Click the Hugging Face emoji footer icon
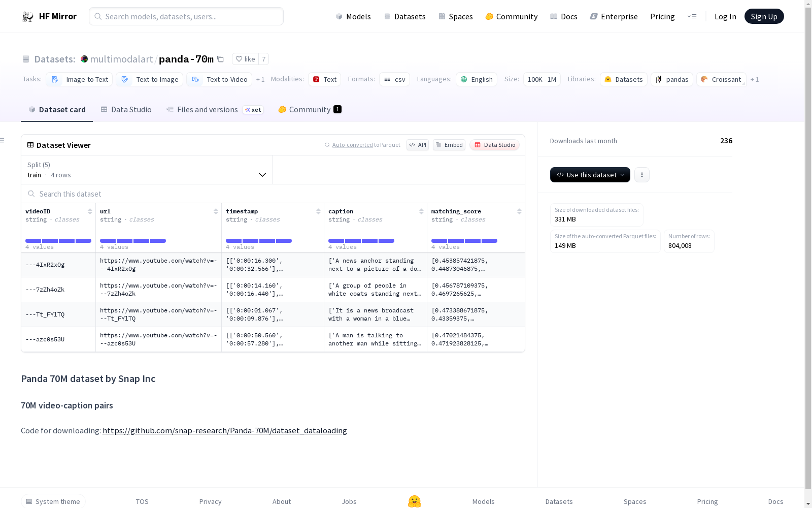 coord(415,501)
